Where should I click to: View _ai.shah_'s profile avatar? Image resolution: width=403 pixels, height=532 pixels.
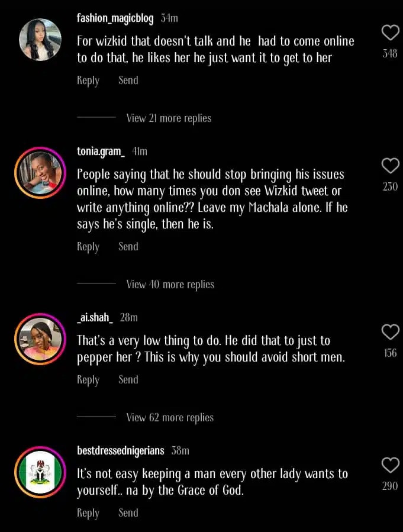click(40, 338)
